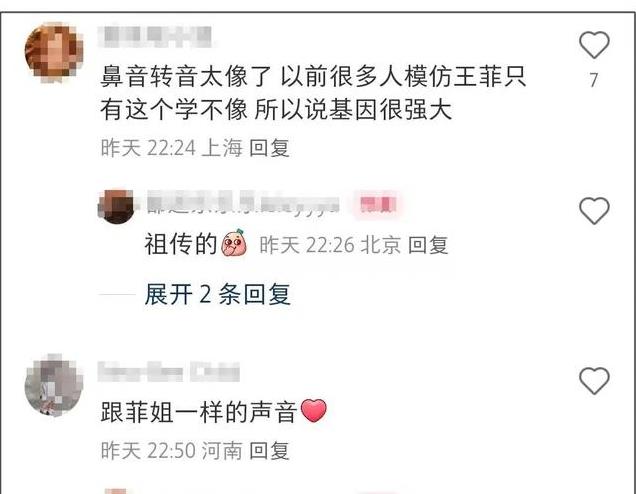Open the 祖传的 replier's blurred username

[x=243, y=204]
